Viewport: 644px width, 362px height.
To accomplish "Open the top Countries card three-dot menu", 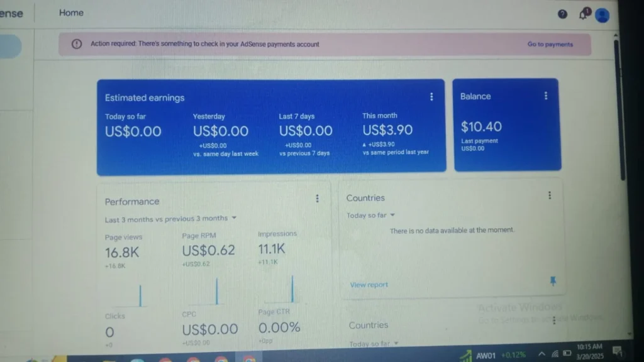I will [550, 195].
